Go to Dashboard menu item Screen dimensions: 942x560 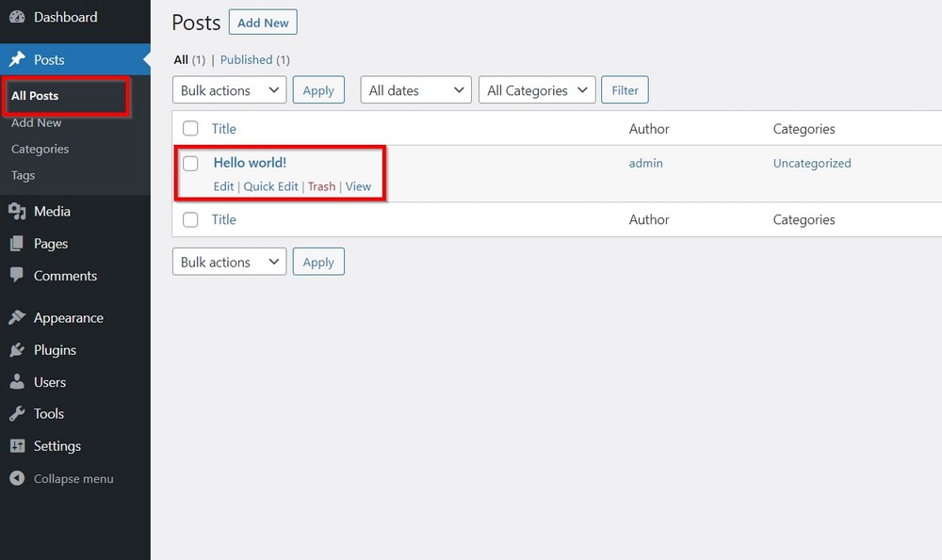66,17
